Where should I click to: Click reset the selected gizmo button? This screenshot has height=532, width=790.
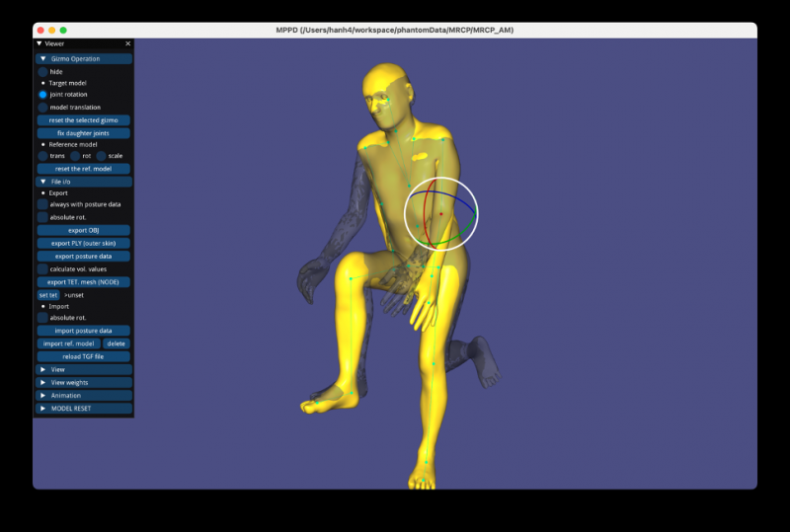point(84,119)
